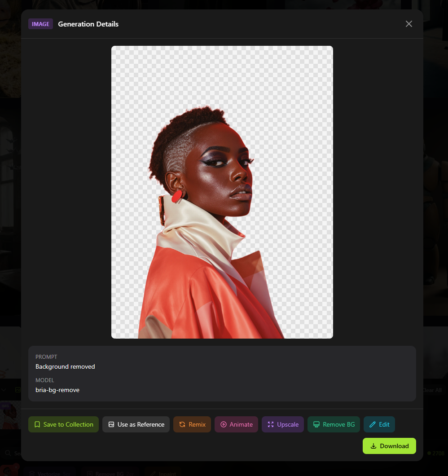Screen dimensions: 448x476
Task: Download the image via the lime button
Action: [389, 446]
